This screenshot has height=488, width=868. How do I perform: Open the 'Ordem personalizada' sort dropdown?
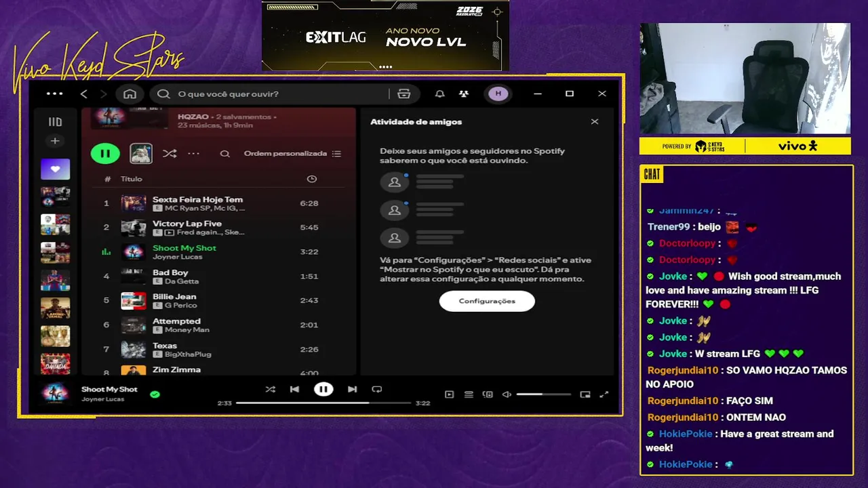tap(292, 154)
